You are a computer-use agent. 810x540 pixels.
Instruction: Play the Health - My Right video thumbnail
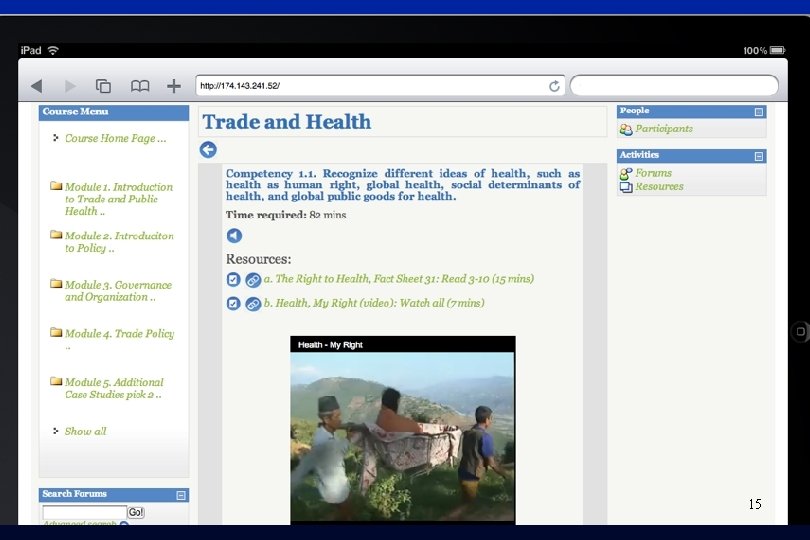coord(402,430)
